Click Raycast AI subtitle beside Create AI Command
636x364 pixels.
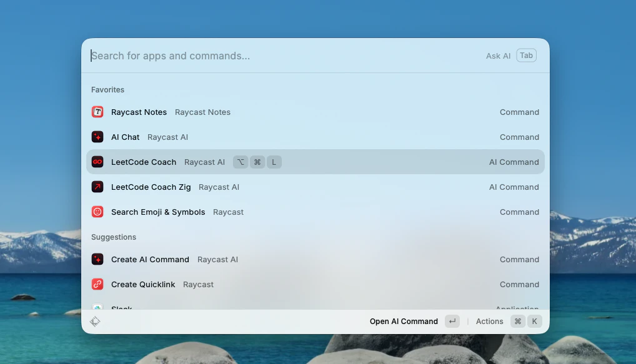pos(217,260)
